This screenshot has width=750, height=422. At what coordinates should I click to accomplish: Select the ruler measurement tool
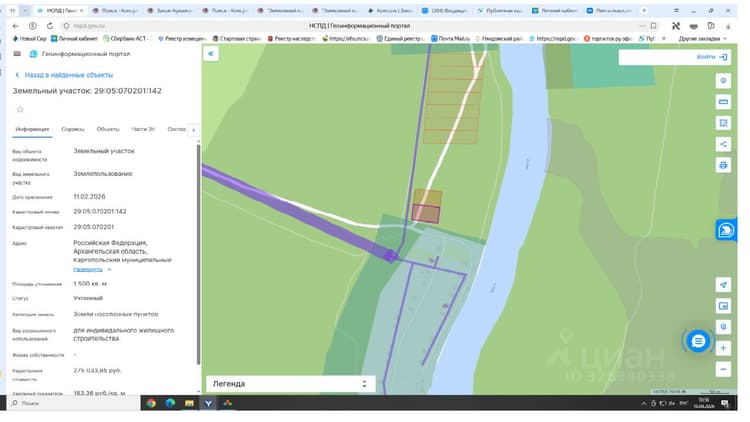pos(723,102)
